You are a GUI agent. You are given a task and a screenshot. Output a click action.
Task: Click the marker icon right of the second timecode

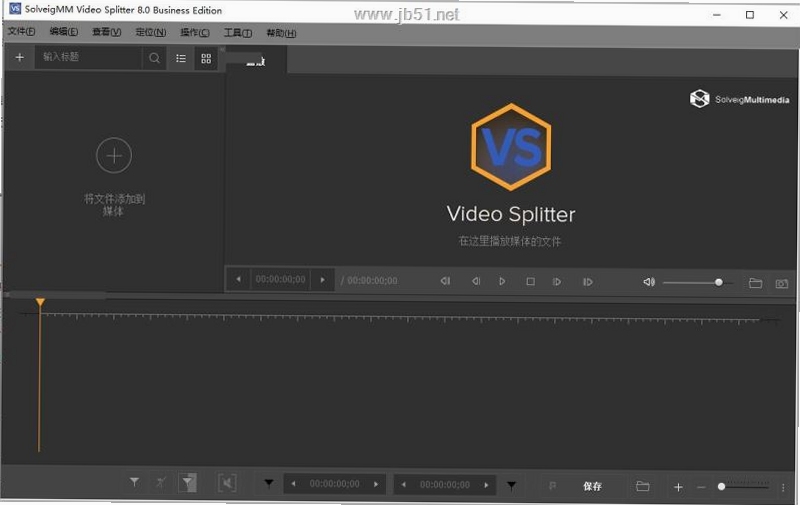[x=511, y=485]
